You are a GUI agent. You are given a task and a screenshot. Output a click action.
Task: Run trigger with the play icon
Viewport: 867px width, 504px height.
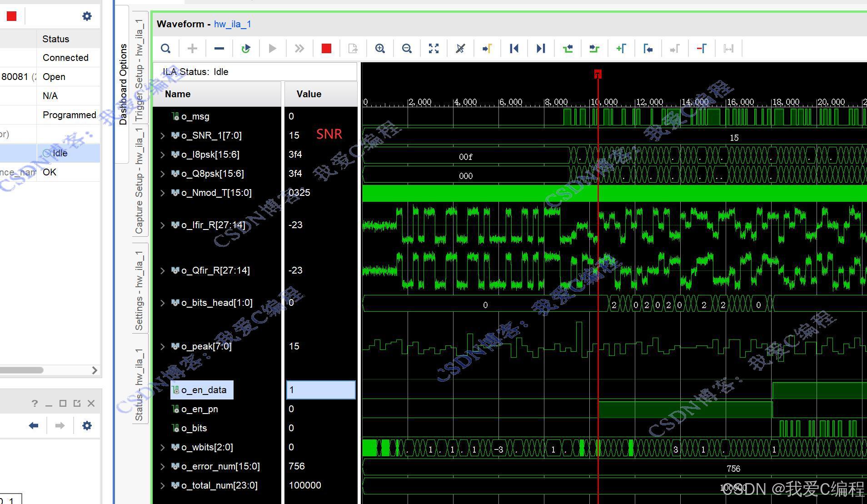tap(272, 49)
